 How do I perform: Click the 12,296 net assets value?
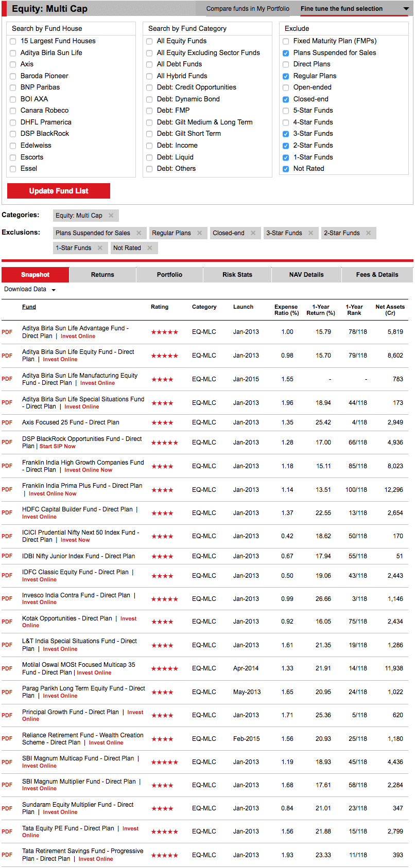394,490
